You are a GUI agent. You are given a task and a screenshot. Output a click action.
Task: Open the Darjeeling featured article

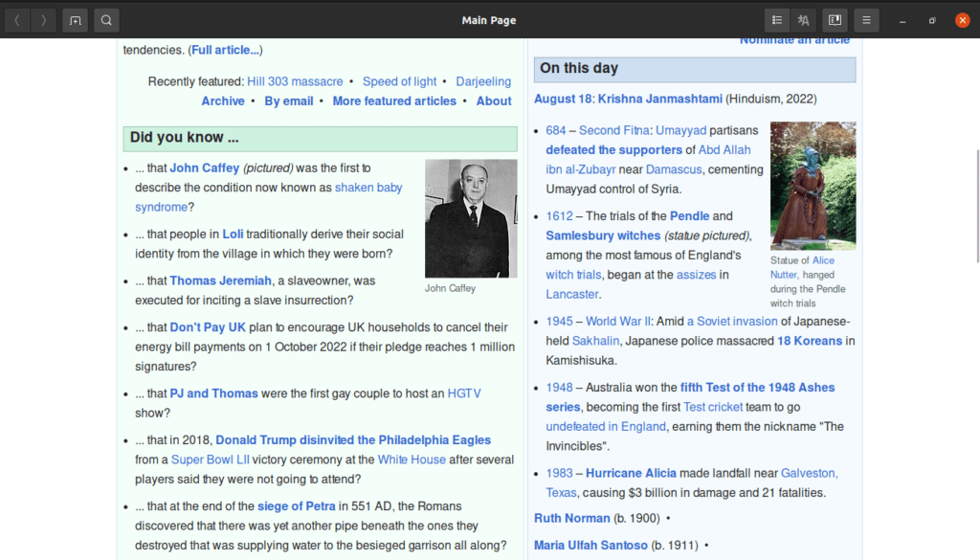[483, 81]
